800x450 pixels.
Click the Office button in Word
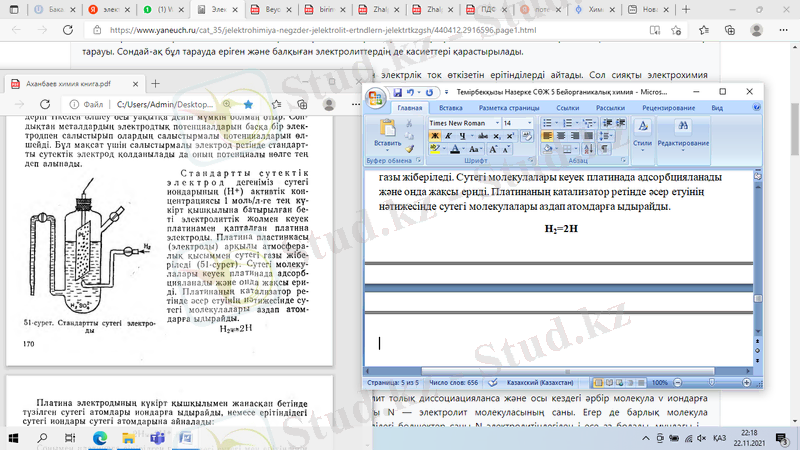click(377, 98)
